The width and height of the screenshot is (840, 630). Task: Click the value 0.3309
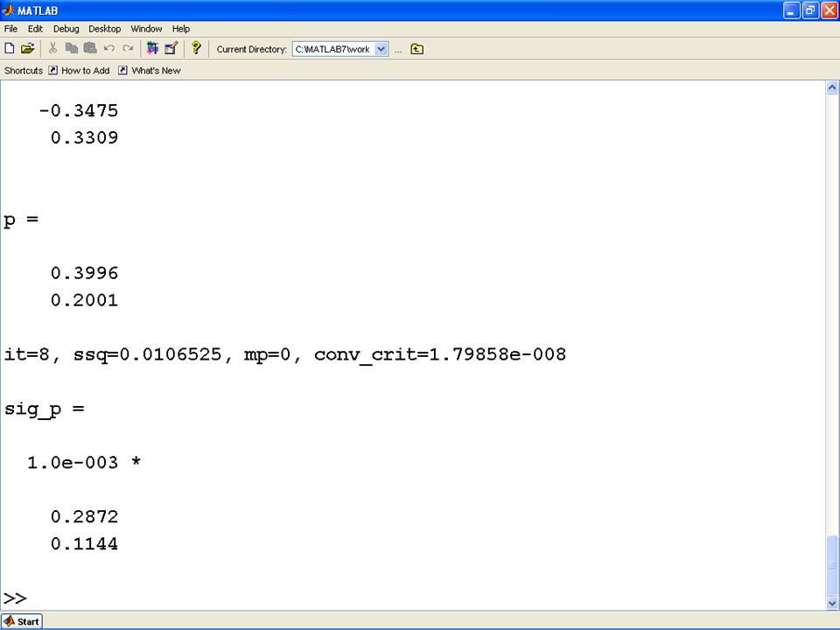click(85, 137)
